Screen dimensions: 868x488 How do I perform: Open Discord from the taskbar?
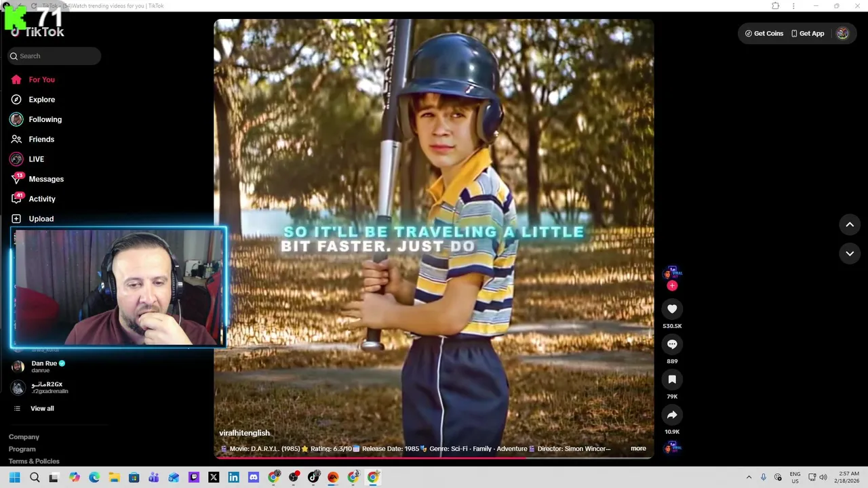(254, 478)
